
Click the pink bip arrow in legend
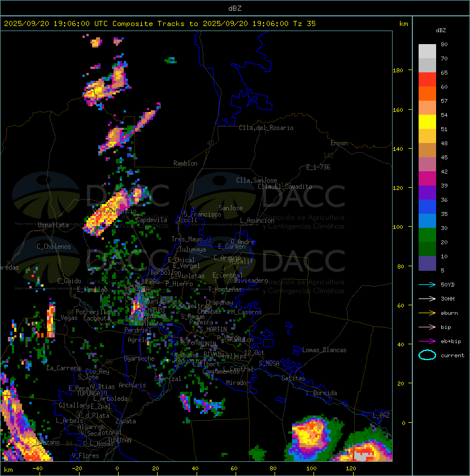[x=427, y=327]
